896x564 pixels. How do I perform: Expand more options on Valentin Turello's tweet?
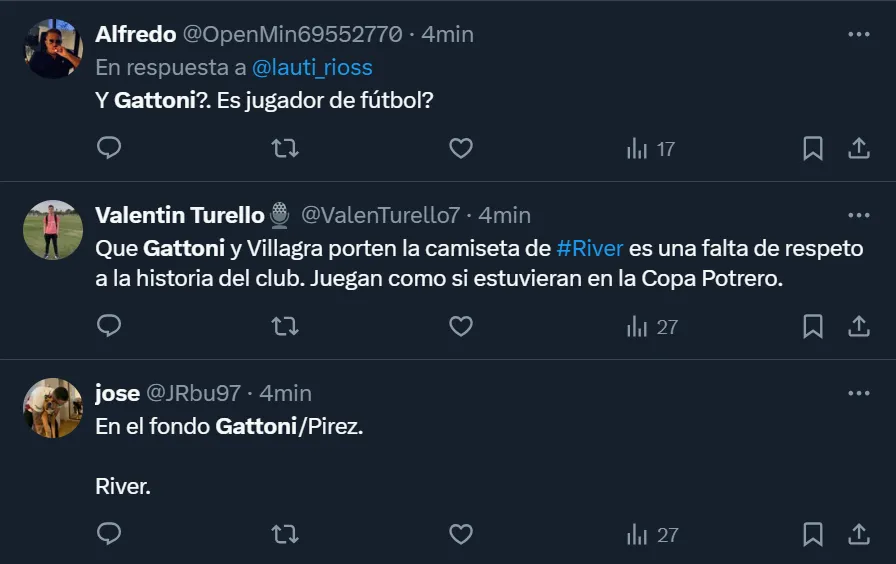pyautogui.click(x=858, y=215)
